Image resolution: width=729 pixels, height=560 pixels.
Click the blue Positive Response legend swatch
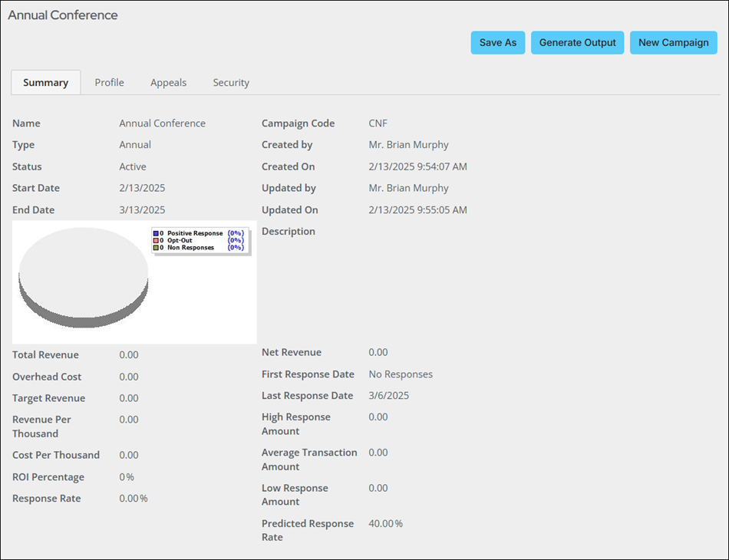coord(157,233)
